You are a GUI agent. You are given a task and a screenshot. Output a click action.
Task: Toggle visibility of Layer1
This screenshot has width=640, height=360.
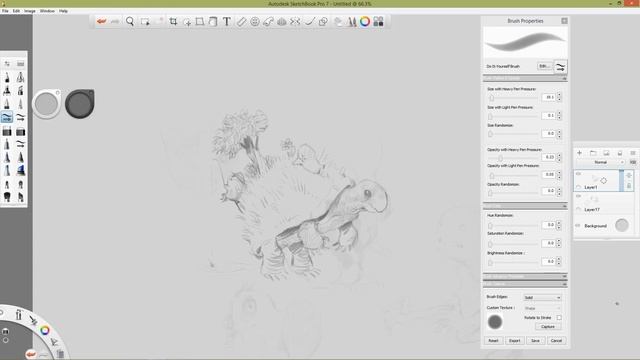click(578, 174)
